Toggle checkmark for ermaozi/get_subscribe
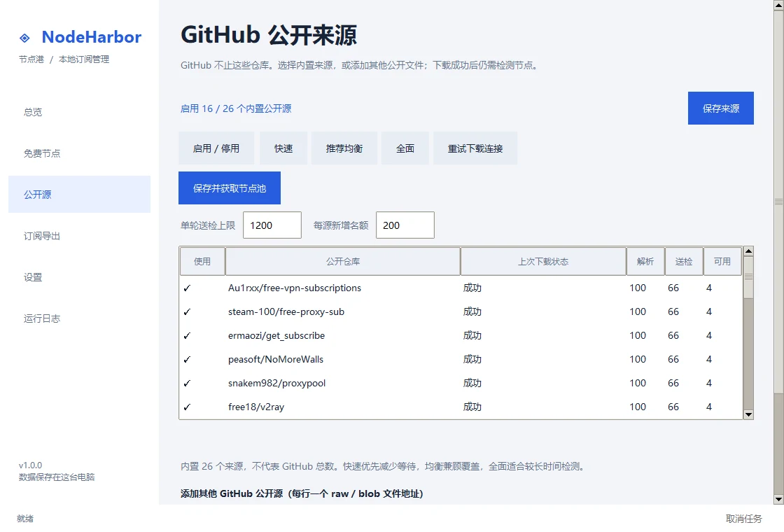The width and height of the screenshot is (784, 532). point(187,335)
